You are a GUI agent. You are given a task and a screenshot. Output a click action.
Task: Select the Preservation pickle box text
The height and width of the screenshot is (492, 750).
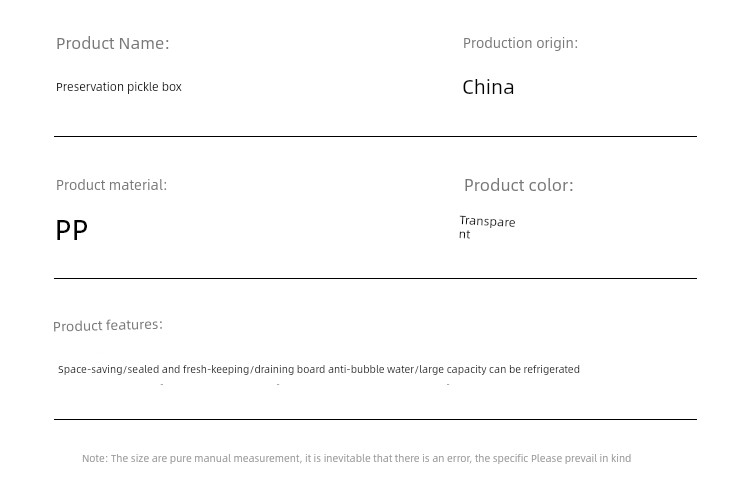pyautogui.click(x=119, y=87)
